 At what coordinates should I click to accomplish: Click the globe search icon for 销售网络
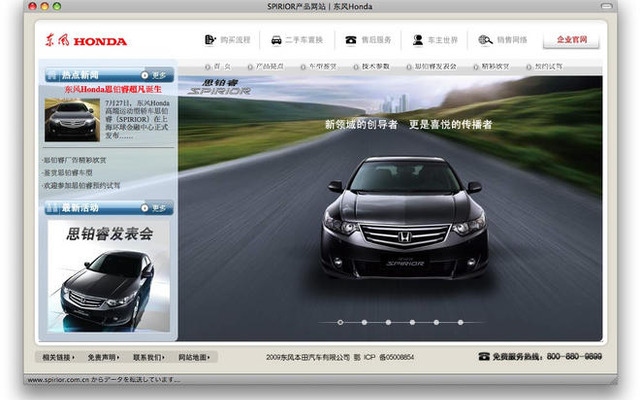485,40
